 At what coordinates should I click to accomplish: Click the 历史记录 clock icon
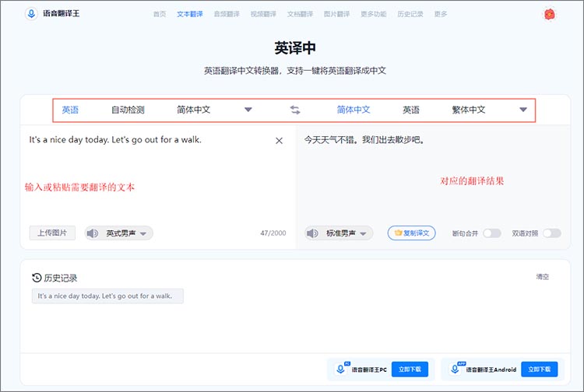pos(37,278)
